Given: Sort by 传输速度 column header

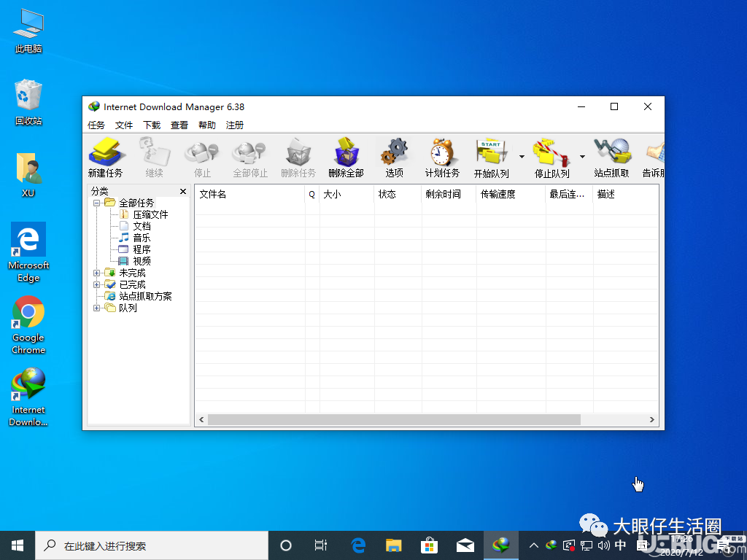Looking at the screenshot, I should tap(511, 194).
